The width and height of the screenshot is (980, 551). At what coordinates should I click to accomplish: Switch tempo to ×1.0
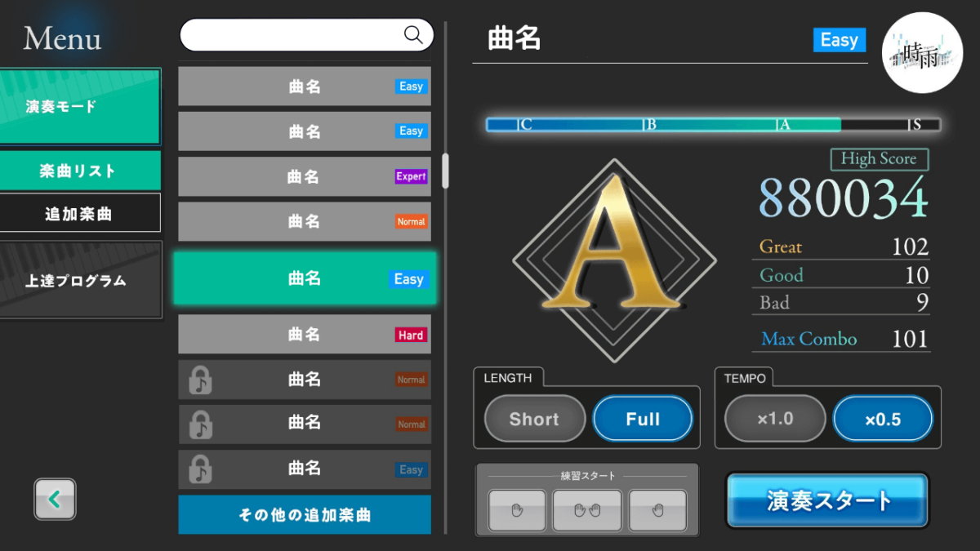pyautogui.click(x=773, y=419)
